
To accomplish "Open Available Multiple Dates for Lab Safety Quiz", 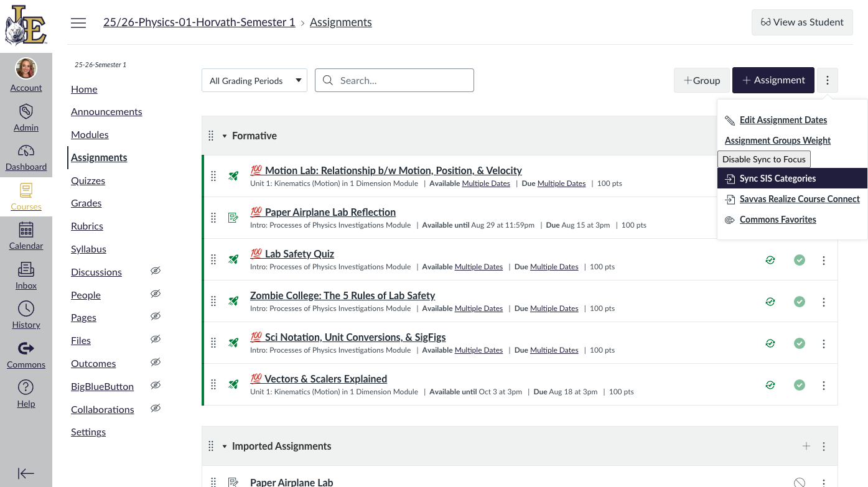I will tap(478, 267).
